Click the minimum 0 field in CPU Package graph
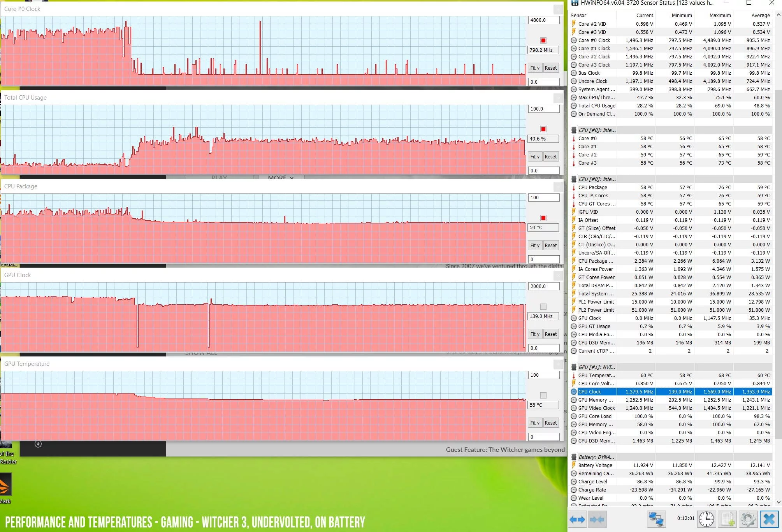 [543, 259]
